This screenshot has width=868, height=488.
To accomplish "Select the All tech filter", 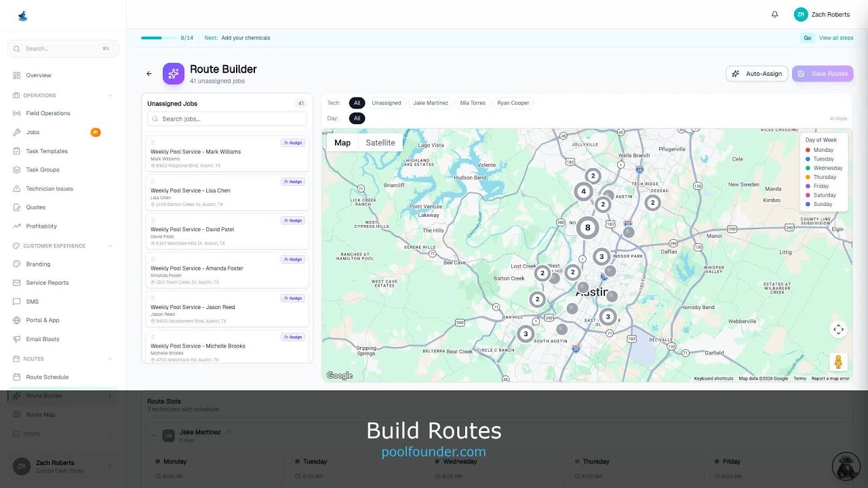I will click(357, 103).
